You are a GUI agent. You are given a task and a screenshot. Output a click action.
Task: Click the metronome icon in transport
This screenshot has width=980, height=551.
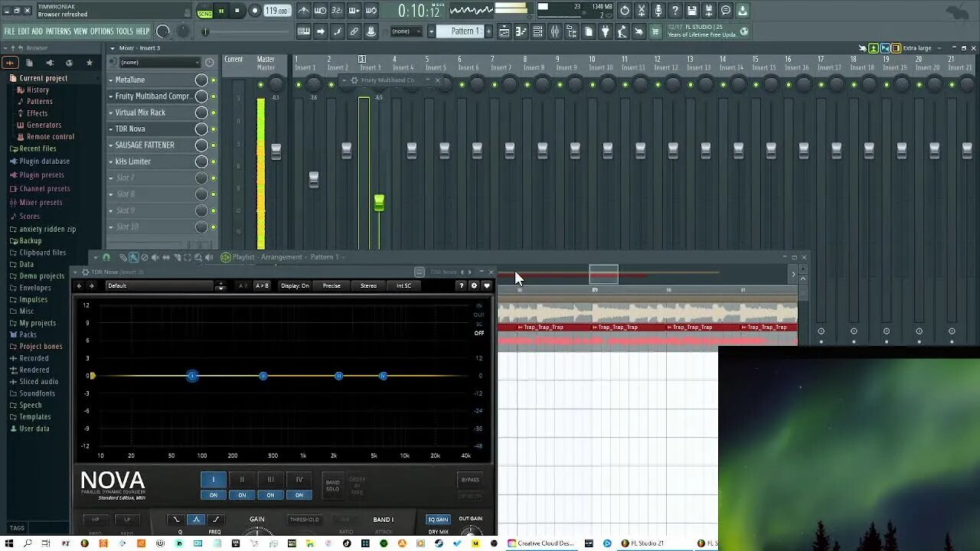(304, 11)
